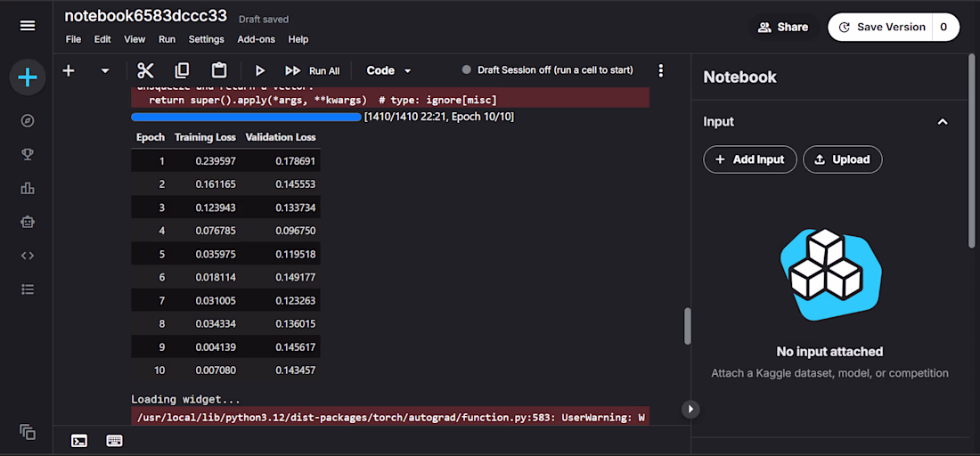Paste cell using the clipboard icon
Image resolution: width=980 pixels, height=456 pixels.
(219, 70)
